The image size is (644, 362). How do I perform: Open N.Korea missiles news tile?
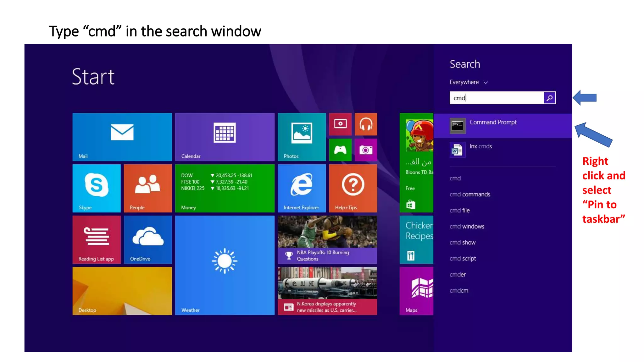[x=327, y=291]
